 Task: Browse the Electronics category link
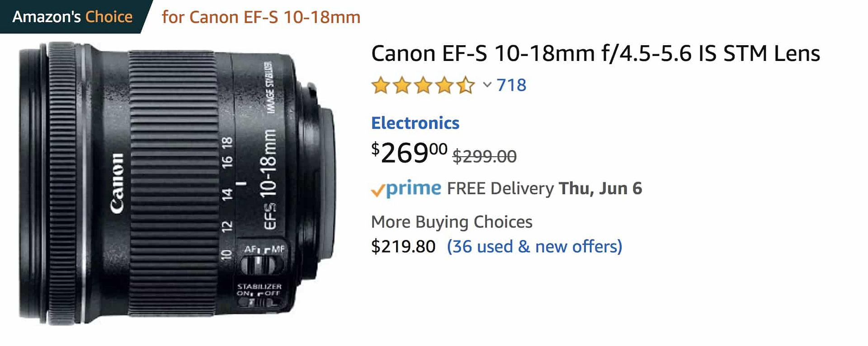(415, 123)
